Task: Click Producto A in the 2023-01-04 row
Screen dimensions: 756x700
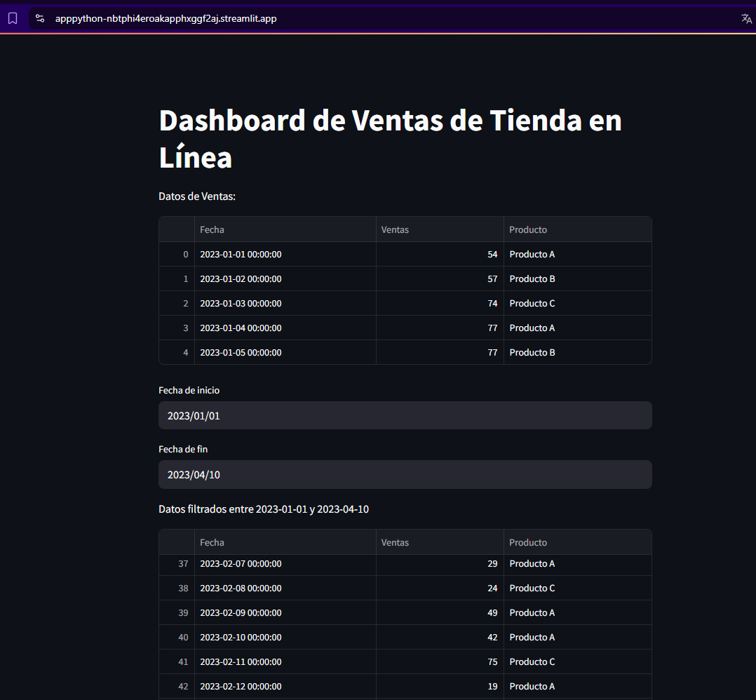Action: (578, 328)
